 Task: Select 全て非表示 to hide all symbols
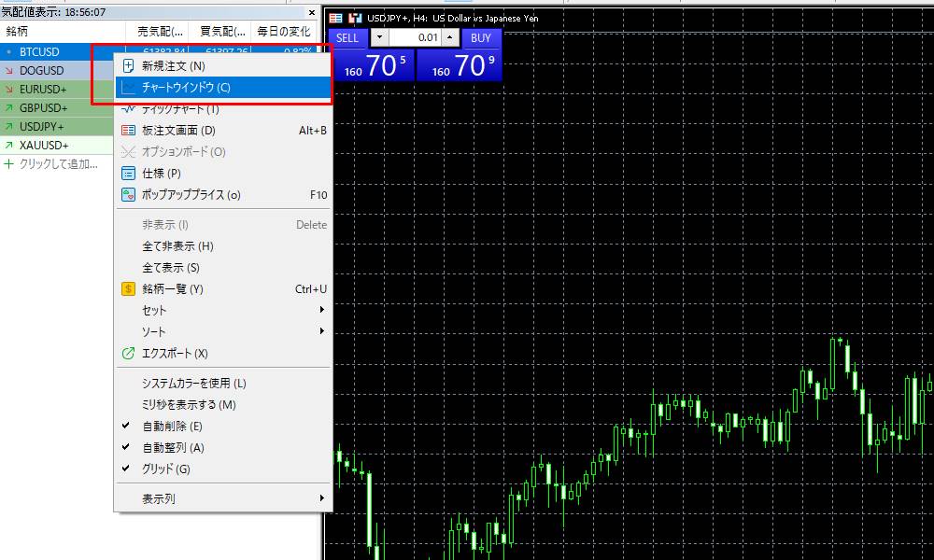(x=177, y=245)
